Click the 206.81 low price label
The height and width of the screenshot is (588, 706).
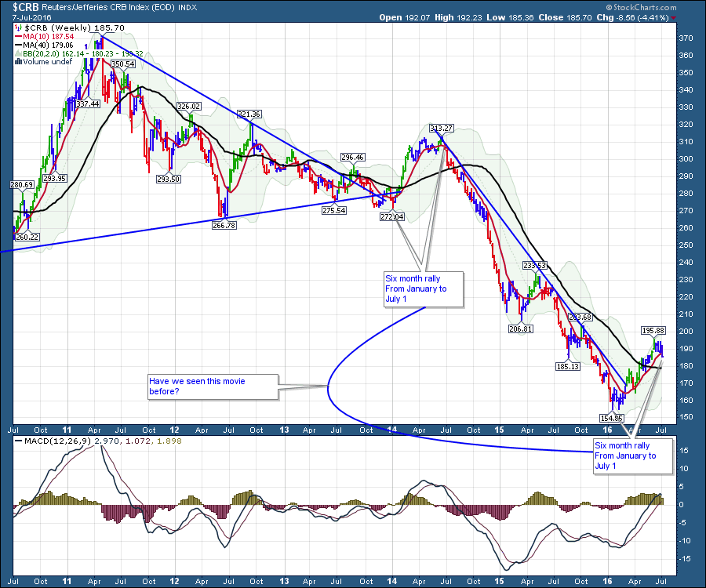tap(520, 328)
